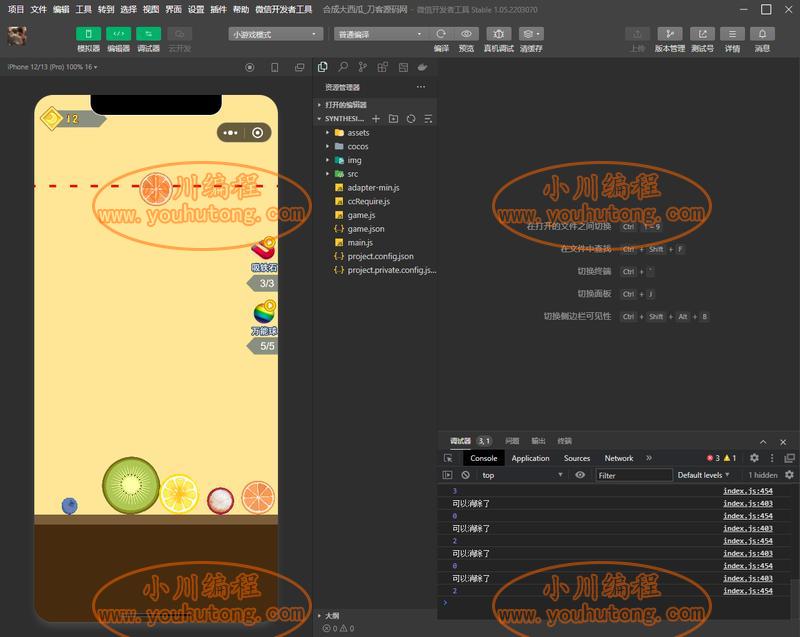Click the 云开发 cloud development icon
800x637 pixels.
[179, 34]
